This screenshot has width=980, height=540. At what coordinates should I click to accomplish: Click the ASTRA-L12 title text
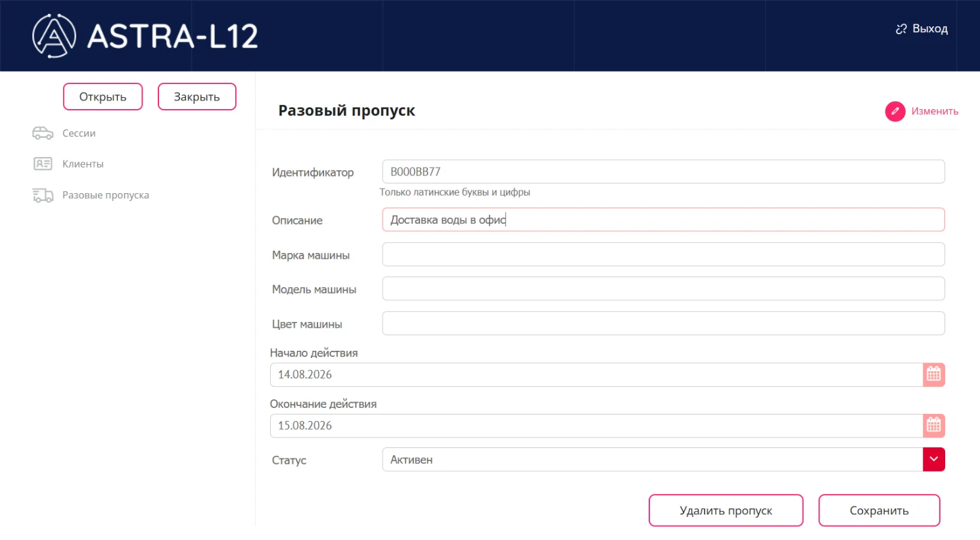173,36
